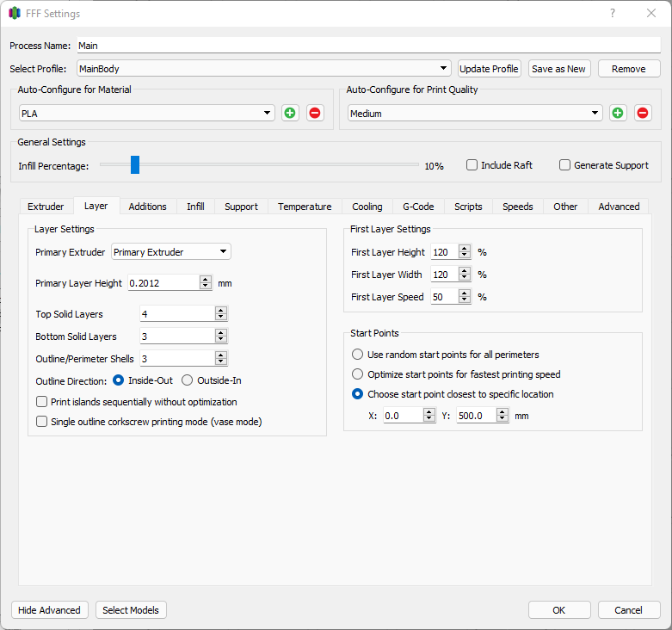Remove the PLA material auto-configuration

[x=315, y=113]
